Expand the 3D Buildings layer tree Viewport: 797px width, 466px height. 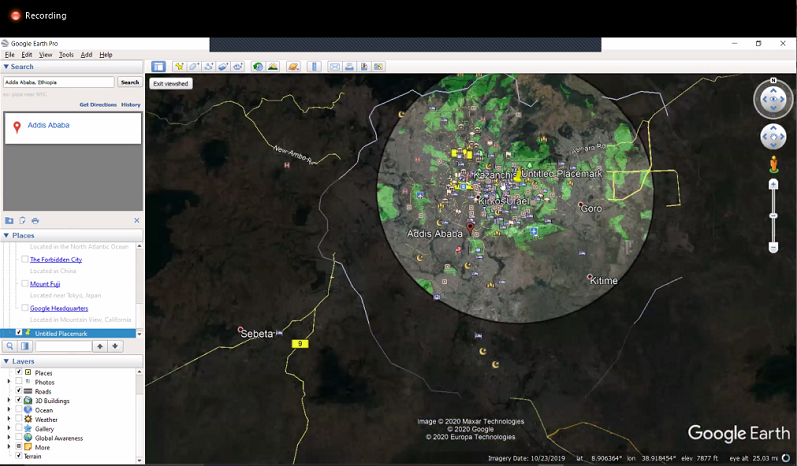(9, 400)
